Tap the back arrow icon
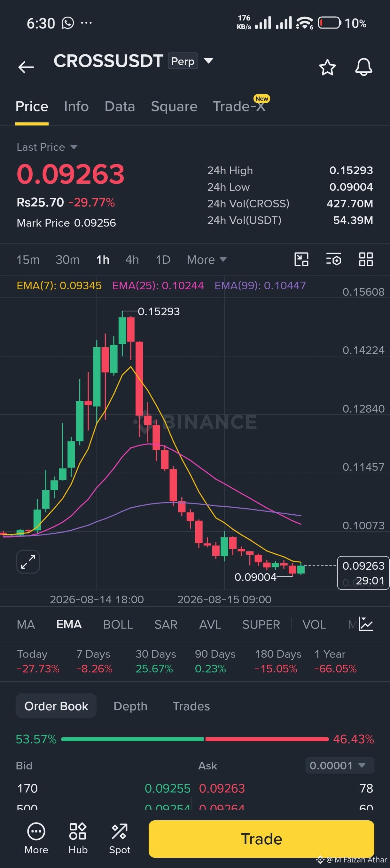This screenshot has height=868, width=390. [x=26, y=67]
